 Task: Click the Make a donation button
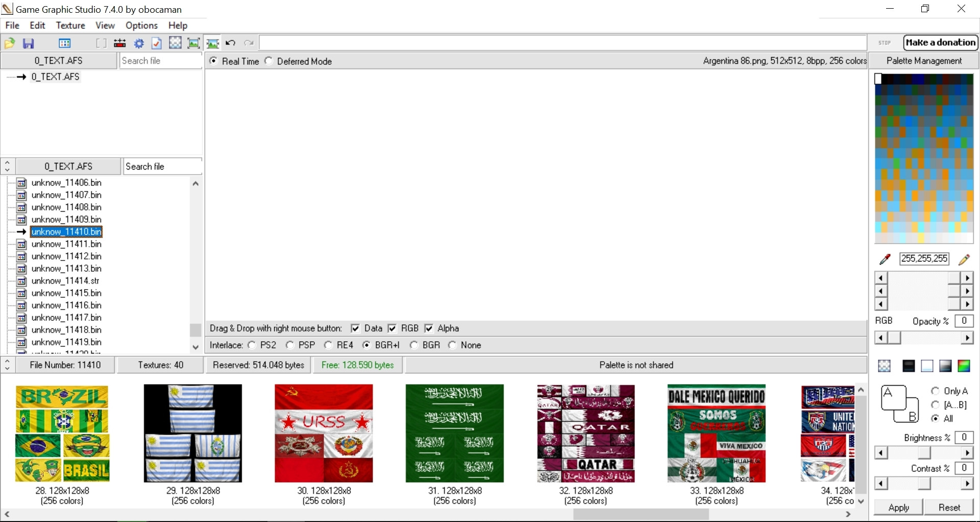coord(941,43)
